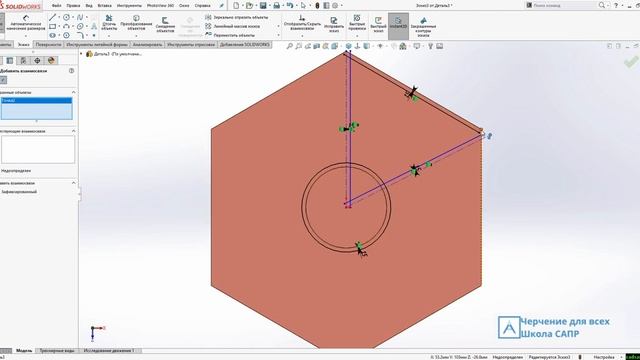640x360 pixels.
Task: Open the Файл menu
Action: pos(57,6)
